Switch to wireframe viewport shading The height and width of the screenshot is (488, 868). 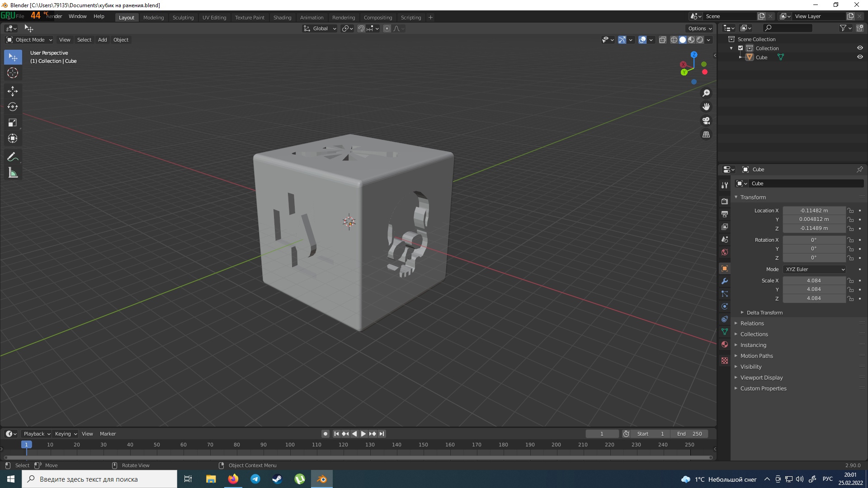click(674, 40)
